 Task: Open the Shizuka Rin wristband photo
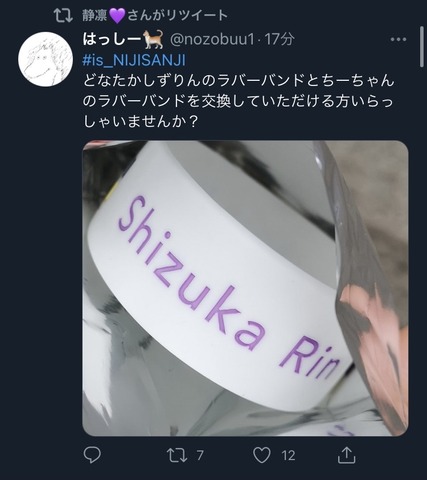[x=245, y=288]
